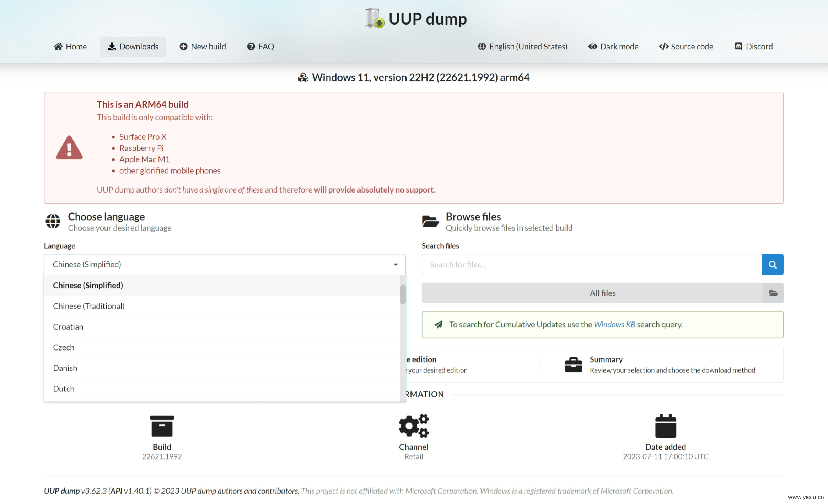Select Dutch from the language list
Image resolution: width=828 pixels, height=504 pixels.
tap(222, 389)
